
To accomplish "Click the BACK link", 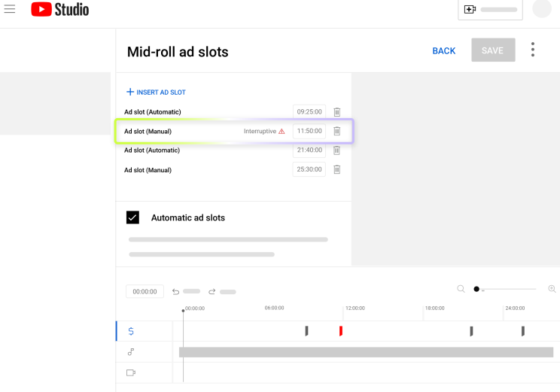I will click(443, 51).
